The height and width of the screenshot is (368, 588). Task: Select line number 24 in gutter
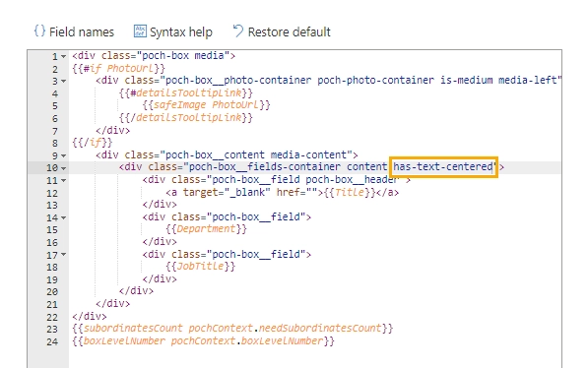pos(52,341)
